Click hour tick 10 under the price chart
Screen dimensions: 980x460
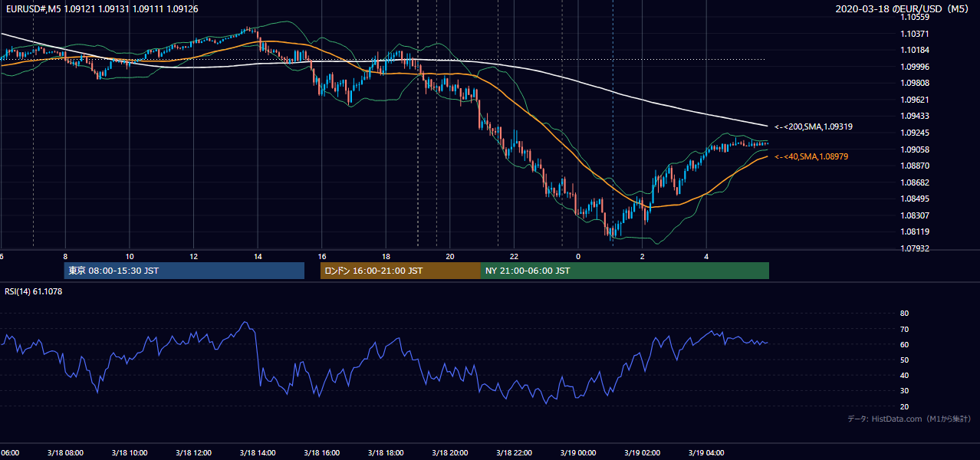click(130, 257)
